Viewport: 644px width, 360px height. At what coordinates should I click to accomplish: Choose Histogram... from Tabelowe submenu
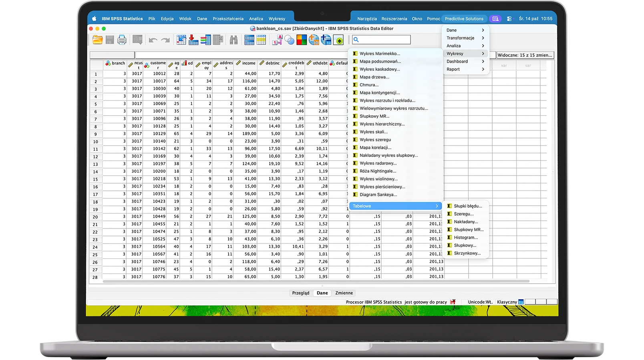coord(466,238)
